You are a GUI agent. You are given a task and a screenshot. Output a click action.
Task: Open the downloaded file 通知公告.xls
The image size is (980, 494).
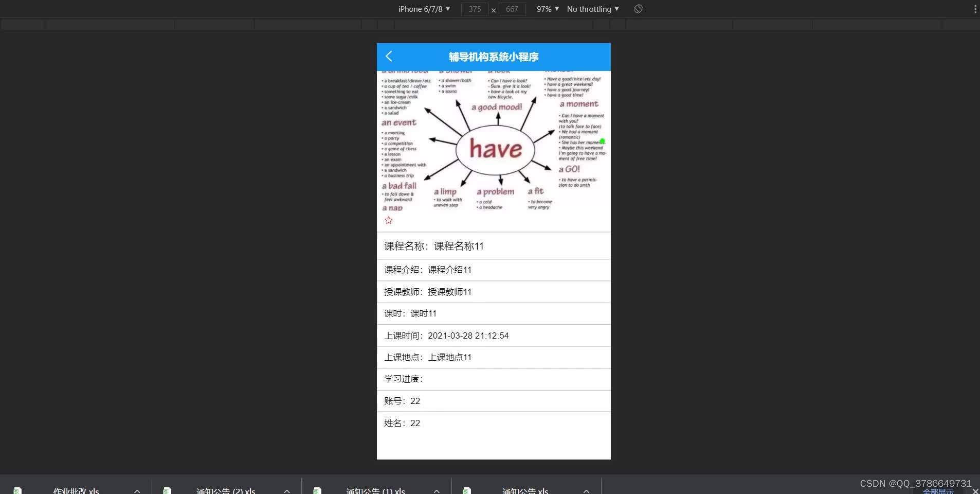525,491
